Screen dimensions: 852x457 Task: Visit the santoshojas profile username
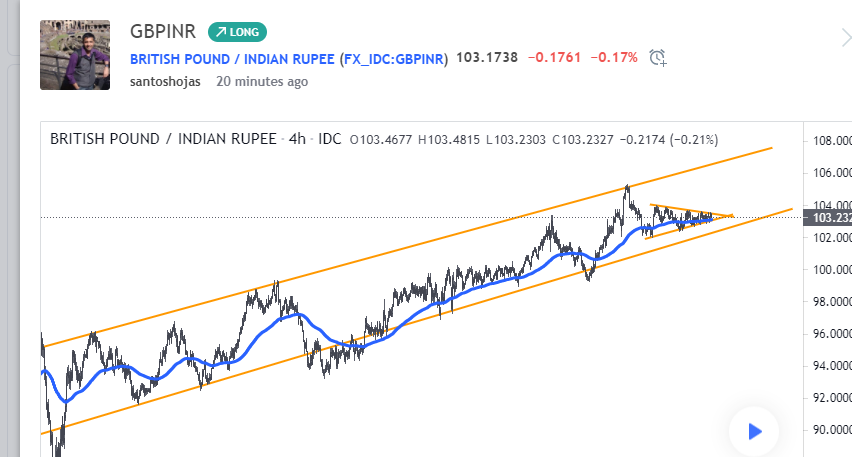[x=164, y=81]
